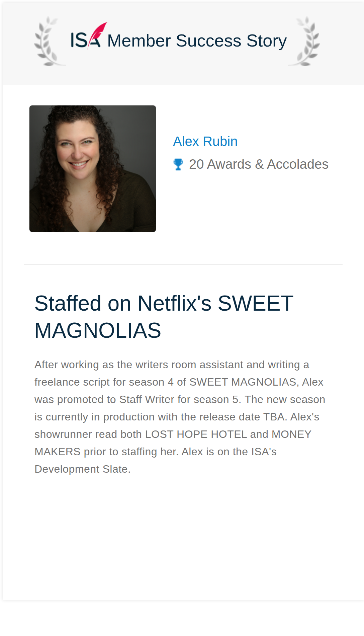Open the Alex Rubin profile link

(205, 142)
